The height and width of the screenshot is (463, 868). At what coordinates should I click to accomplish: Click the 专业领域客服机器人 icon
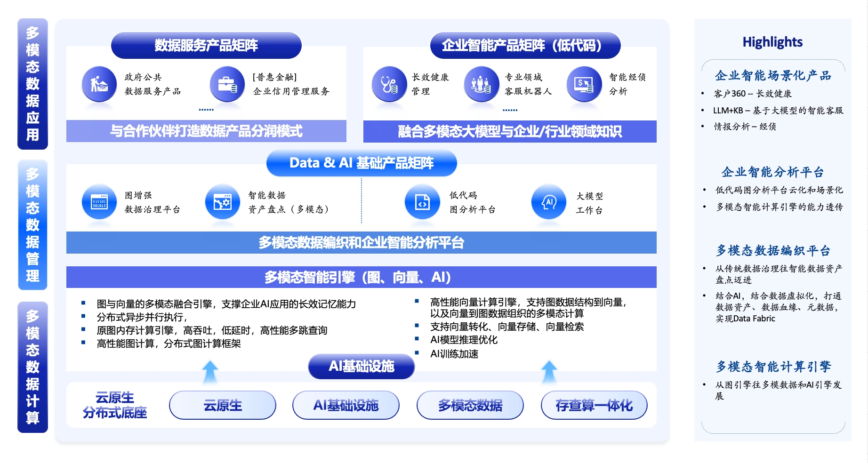point(481,84)
